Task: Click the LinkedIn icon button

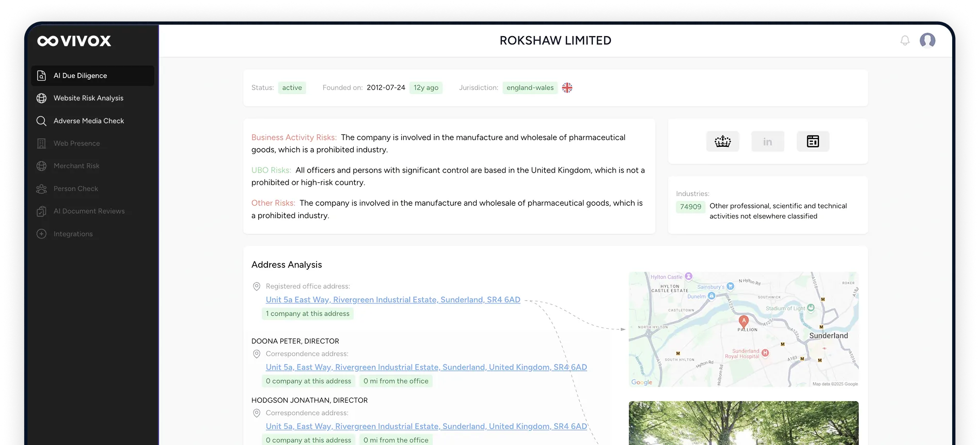Action: (768, 141)
